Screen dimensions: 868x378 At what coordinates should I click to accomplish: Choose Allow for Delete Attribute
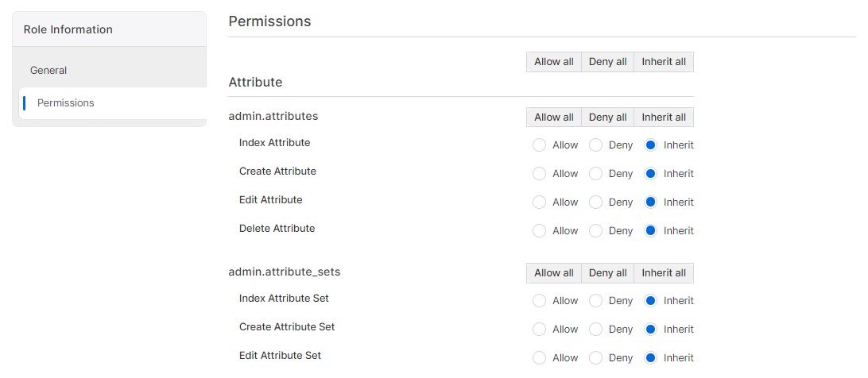point(540,231)
